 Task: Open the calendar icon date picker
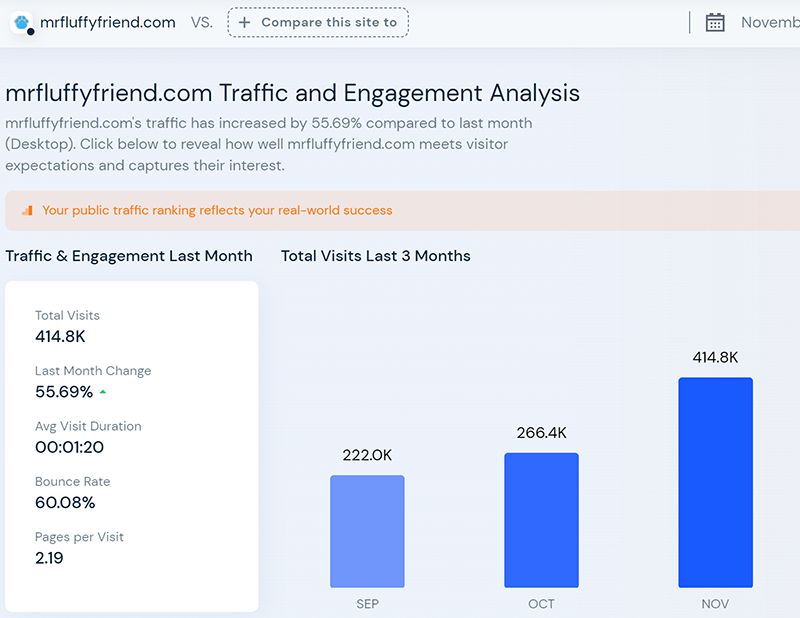[x=715, y=22]
